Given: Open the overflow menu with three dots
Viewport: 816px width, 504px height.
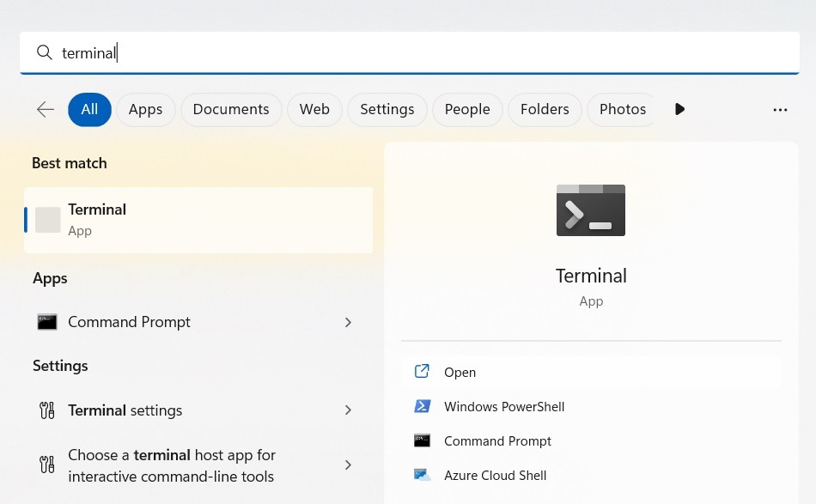Looking at the screenshot, I should (x=780, y=109).
